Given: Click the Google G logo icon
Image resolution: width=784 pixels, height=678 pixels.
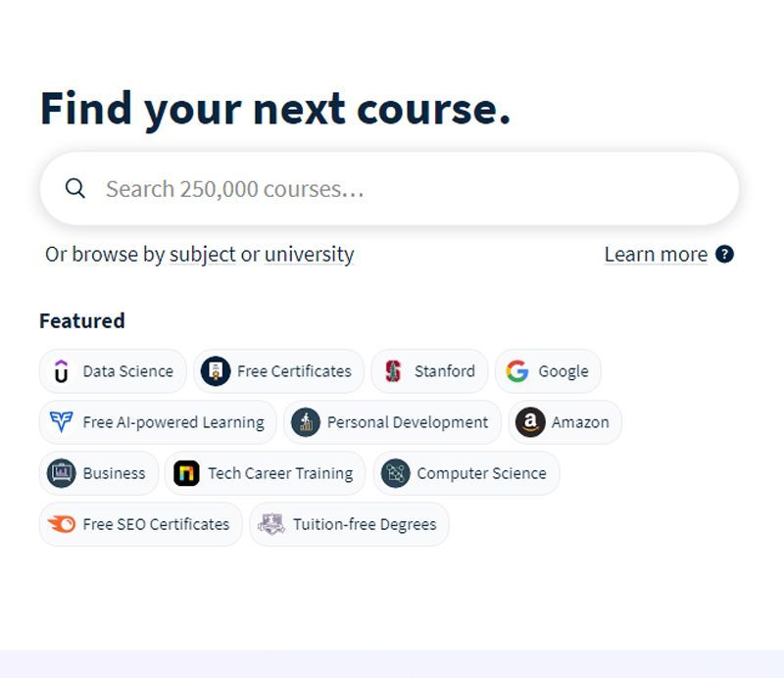Looking at the screenshot, I should click(517, 371).
